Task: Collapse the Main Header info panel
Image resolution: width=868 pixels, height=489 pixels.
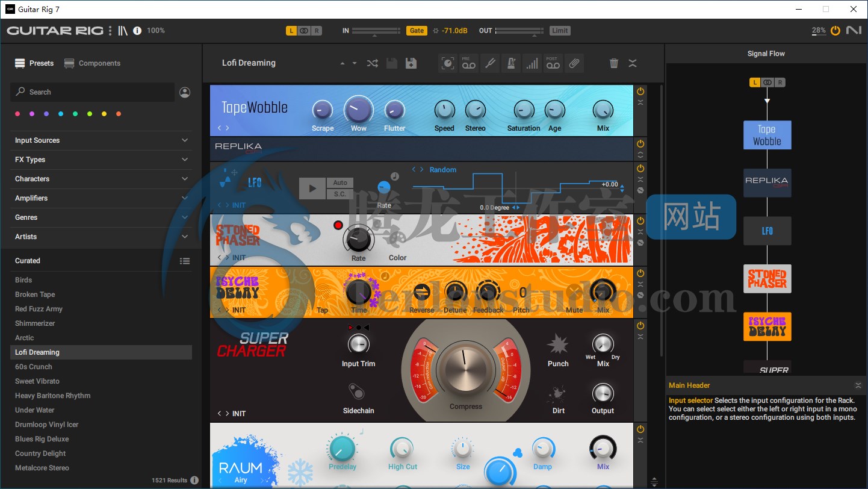Action: (x=858, y=385)
